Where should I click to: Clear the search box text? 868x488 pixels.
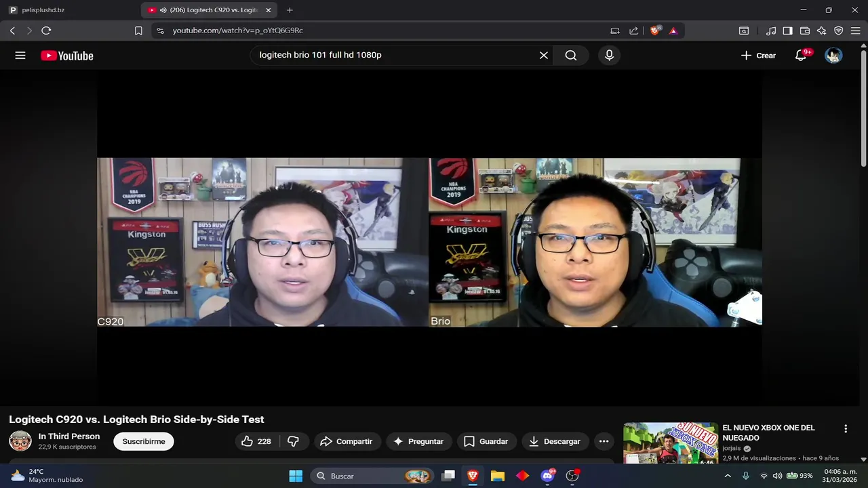click(543, 56)
